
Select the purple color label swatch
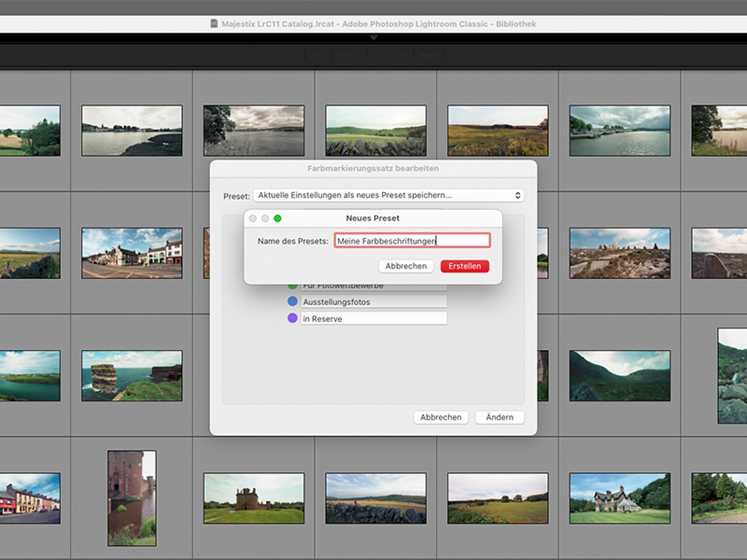point(292,318)
